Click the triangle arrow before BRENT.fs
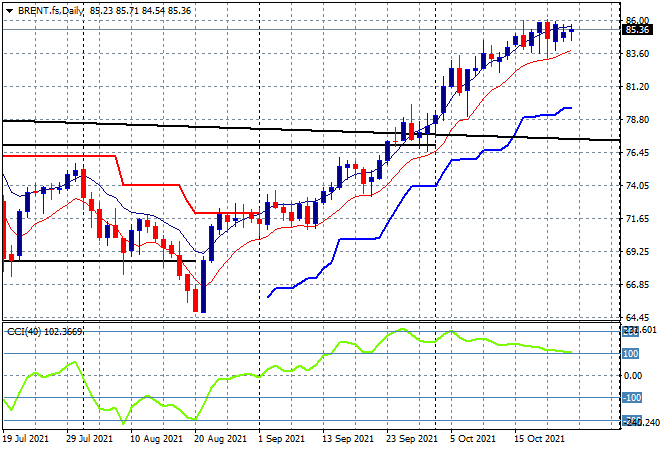Image resolution: width=660 pixels, height=450 pixels. [9, 11]
